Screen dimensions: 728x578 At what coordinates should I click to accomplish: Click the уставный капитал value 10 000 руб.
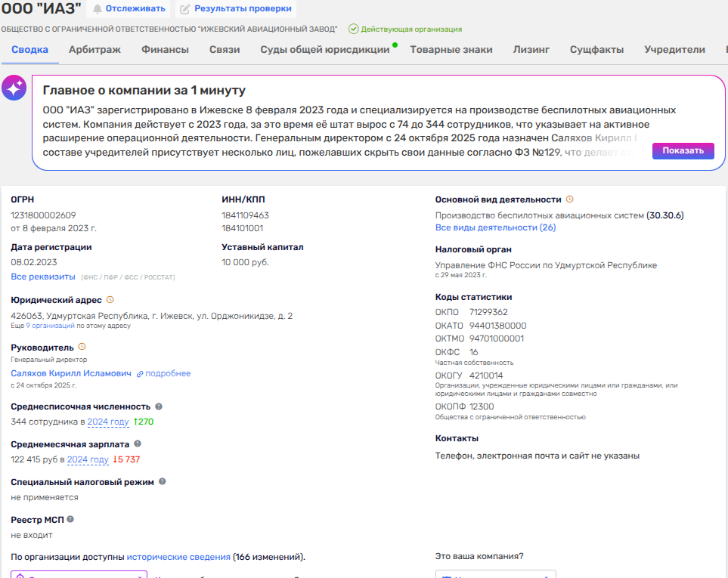click(x=245, y=263)
